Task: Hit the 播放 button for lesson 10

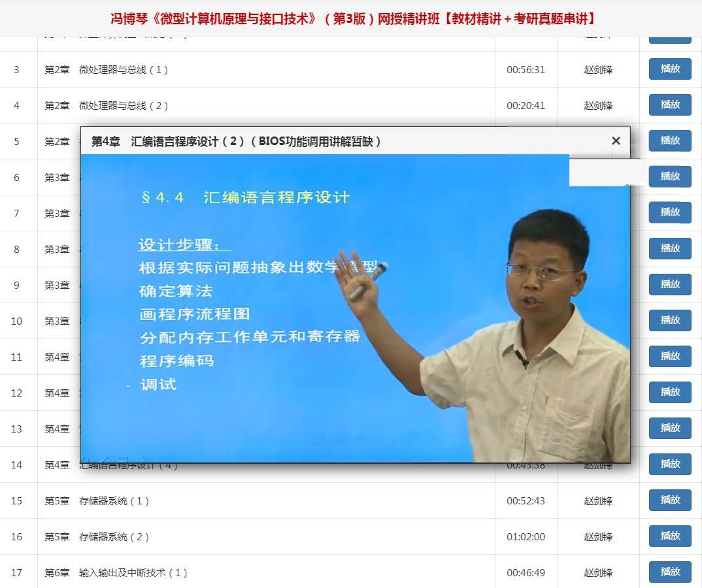Action: pos(670,320)
